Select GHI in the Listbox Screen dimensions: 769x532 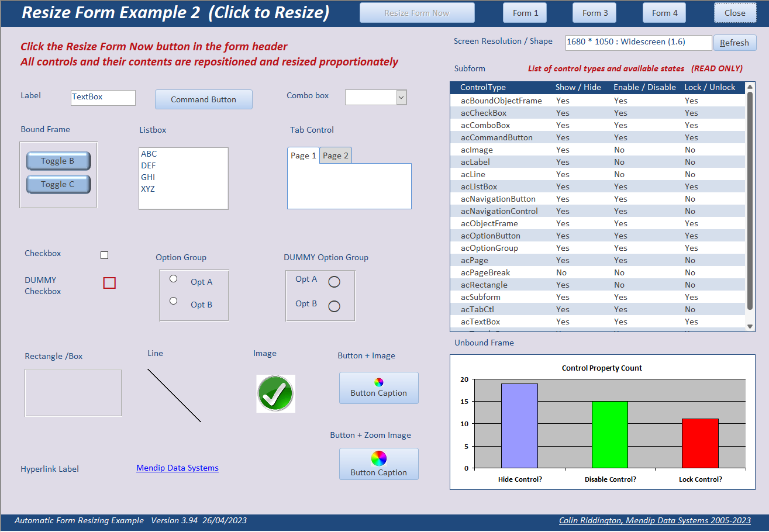pos(183,177)
